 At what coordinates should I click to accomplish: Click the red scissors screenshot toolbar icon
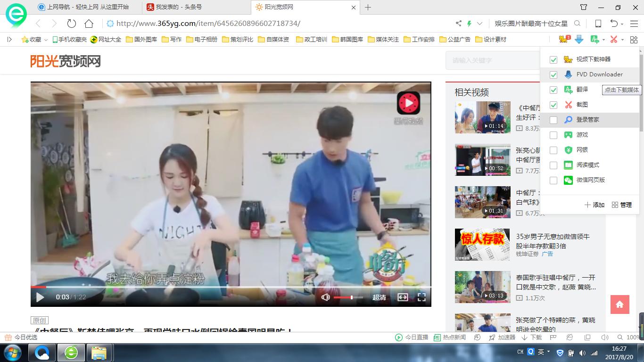[613, 40]
